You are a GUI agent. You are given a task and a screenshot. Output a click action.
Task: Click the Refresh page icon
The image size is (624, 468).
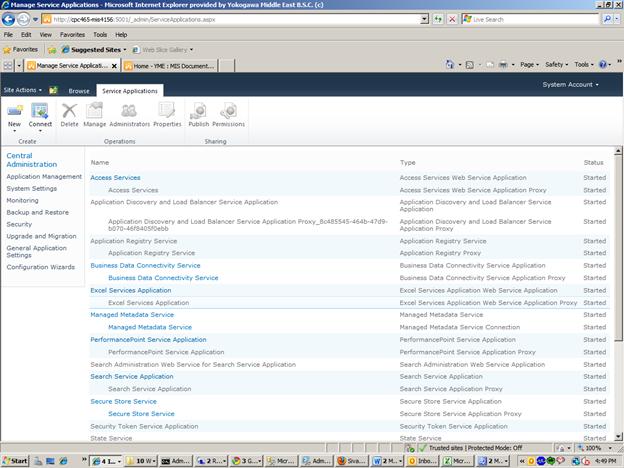[x=438, y=19]
